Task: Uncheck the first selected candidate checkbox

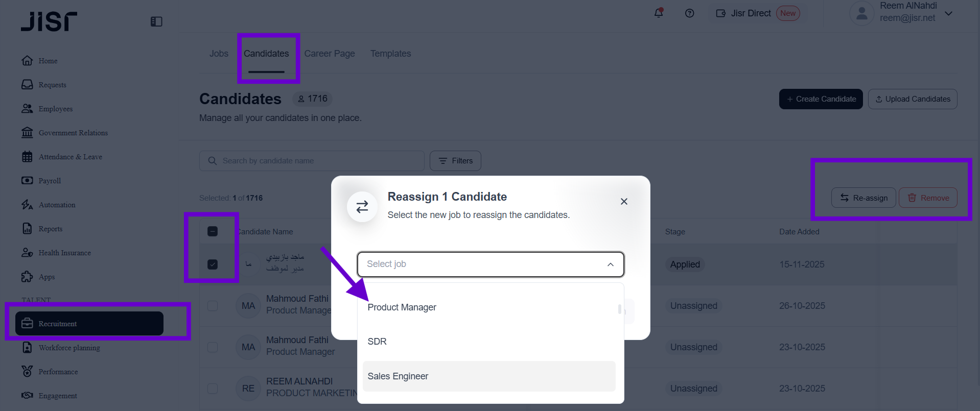Action: tap(213, 264)
